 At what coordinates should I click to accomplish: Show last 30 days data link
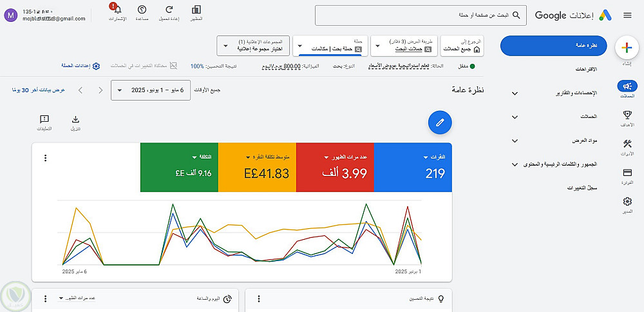pyautogui.click(x=39, y=90)
